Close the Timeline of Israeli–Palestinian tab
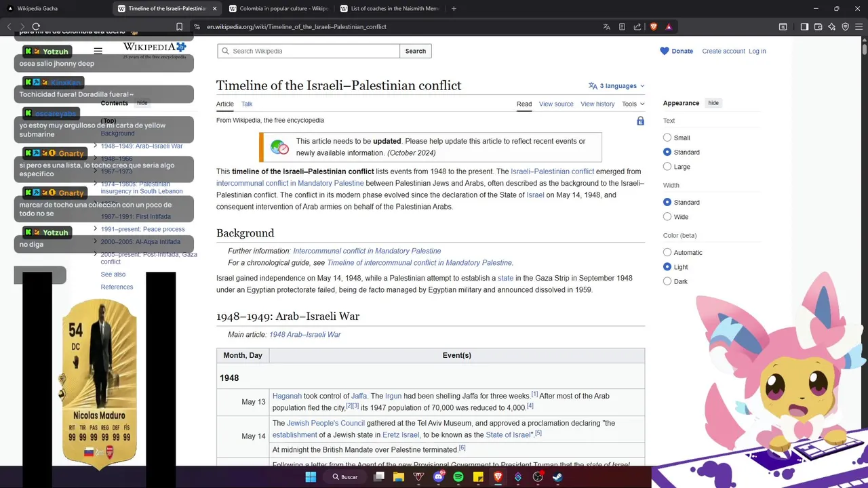 point(215,9)
